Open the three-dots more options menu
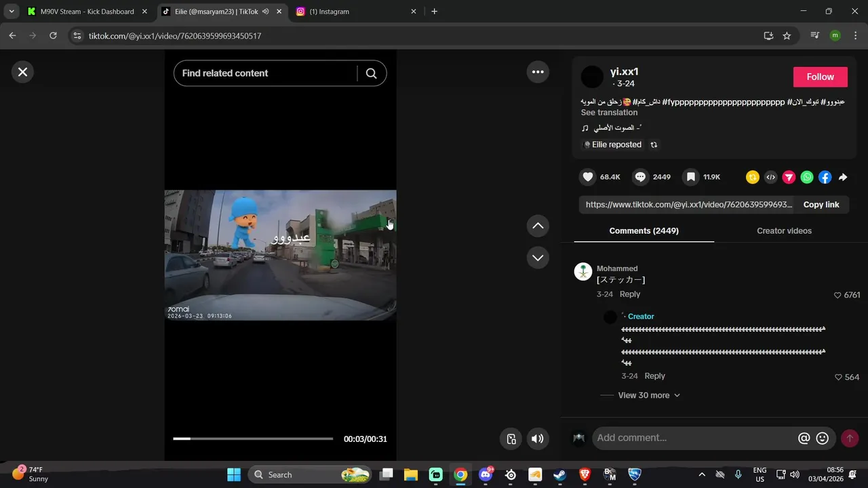Screen dimensions: 868x488 (x=538, y=72)
